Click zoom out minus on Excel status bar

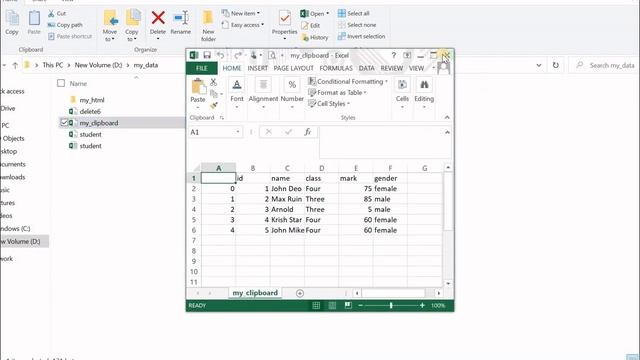click(360, 305)
